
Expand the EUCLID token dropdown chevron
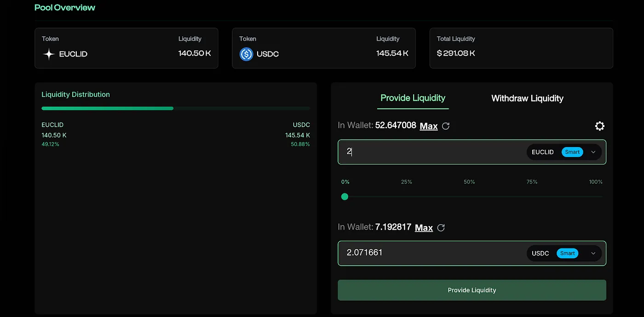pyautogui.click(x=593, y=152)
